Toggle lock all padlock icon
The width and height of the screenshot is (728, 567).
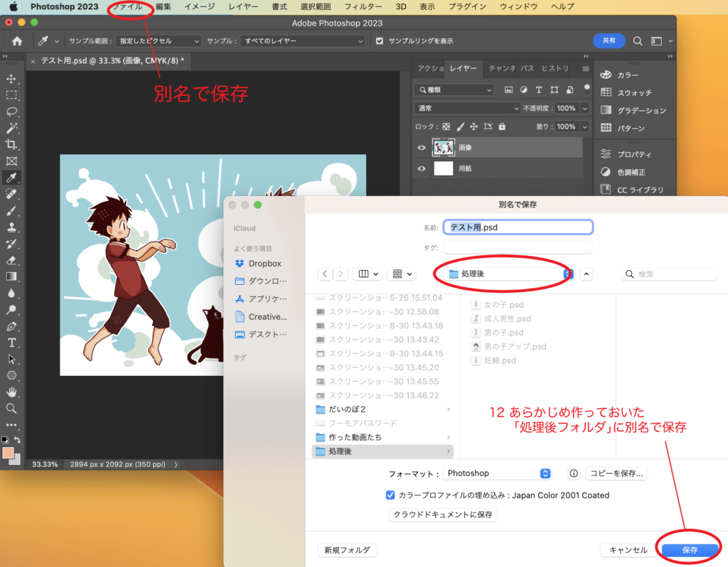click(x=502, y=126)
